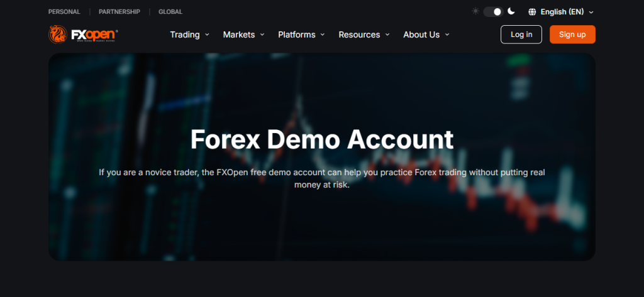Expand the About Us menu
The height and width of the screenshot is (297, 644).
(426, 35)
